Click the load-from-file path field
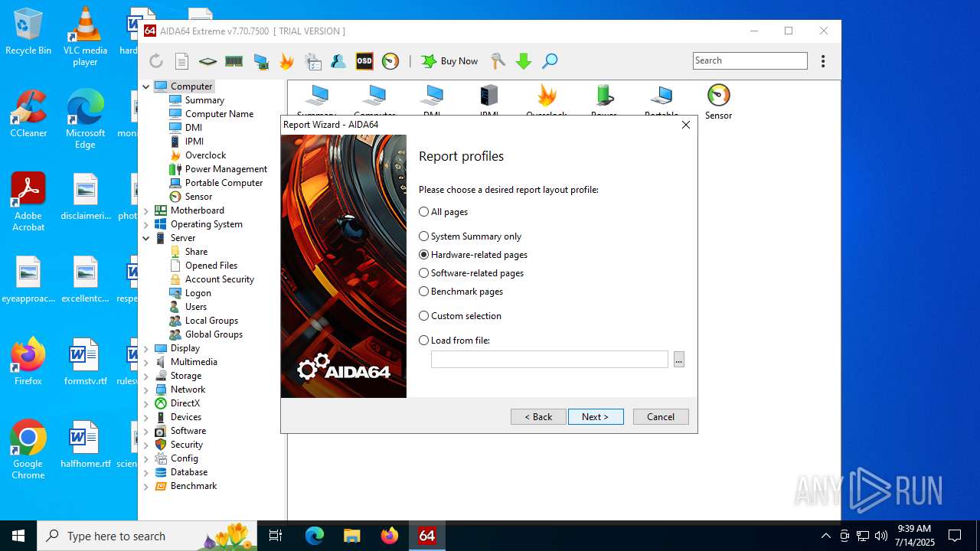980x551 pixels. [x=550, y=359]
